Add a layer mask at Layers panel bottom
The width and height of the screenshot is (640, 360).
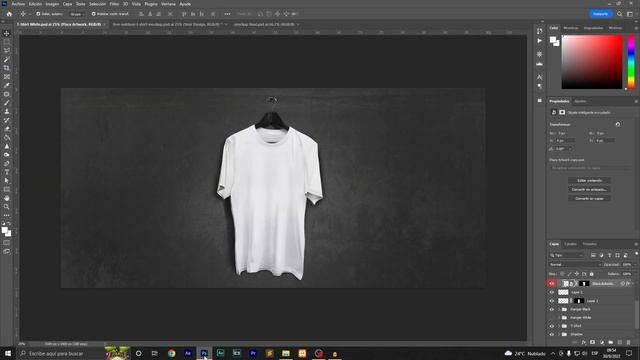[593, 342]
